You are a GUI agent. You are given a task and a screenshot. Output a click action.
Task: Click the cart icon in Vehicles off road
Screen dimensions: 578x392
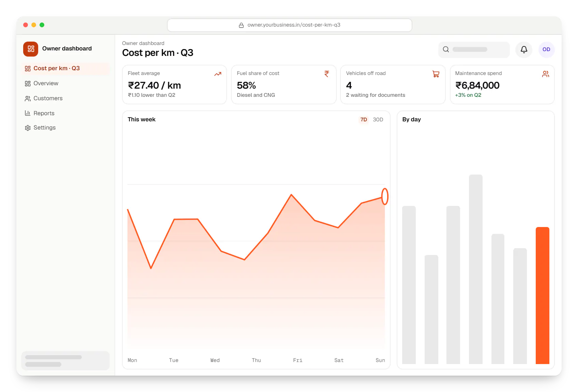coord(436,74)
